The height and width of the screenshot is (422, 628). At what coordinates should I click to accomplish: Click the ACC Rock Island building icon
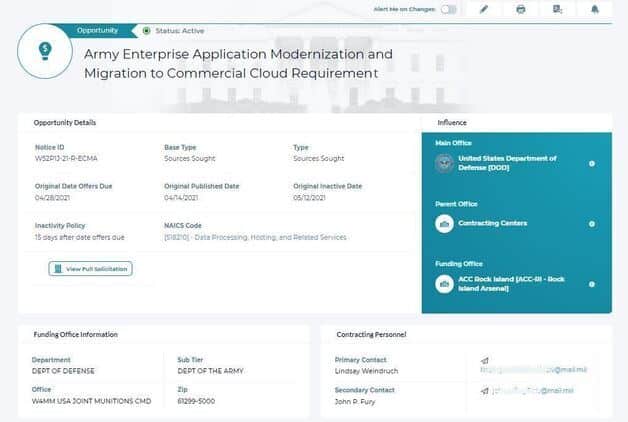pos(444,283)
